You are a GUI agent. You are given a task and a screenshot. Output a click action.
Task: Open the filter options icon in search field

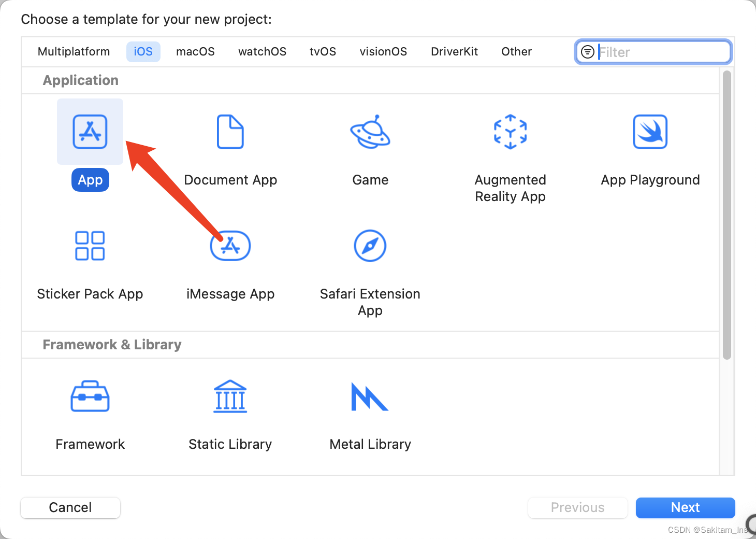tap(588, 52)
